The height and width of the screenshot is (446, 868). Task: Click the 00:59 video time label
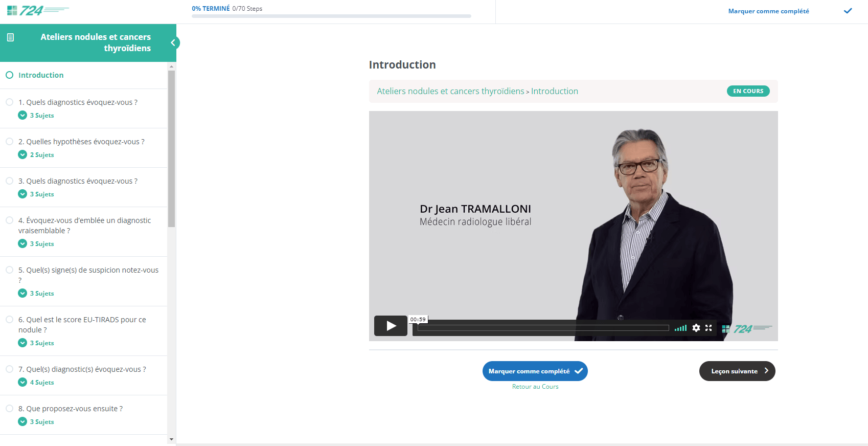click(418, 319)
